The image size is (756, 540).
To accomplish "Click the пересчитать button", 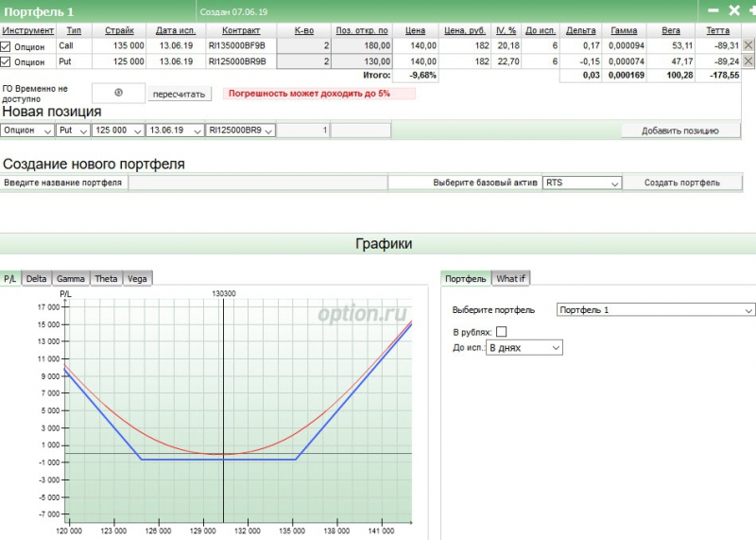I will click(180, 95).
